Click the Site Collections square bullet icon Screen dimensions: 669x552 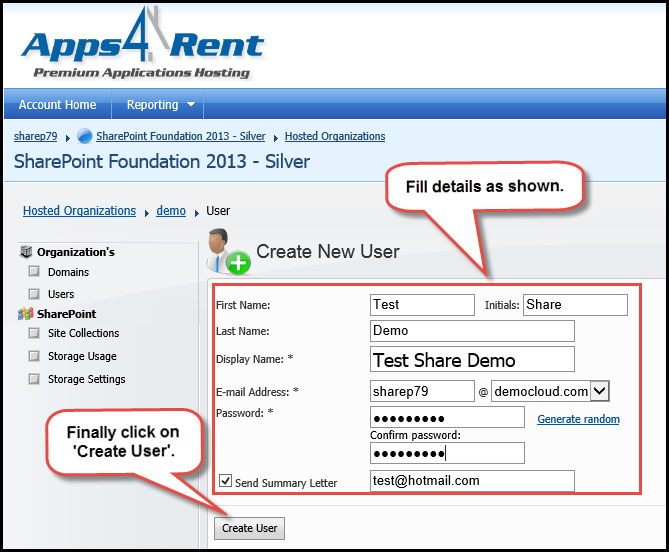click(34, 333)
